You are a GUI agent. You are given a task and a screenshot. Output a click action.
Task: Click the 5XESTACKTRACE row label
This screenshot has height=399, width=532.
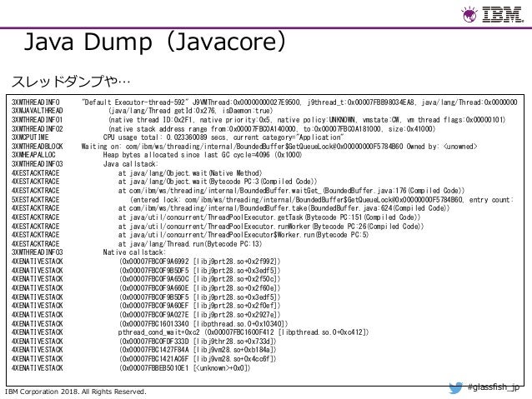coord(36,200)
